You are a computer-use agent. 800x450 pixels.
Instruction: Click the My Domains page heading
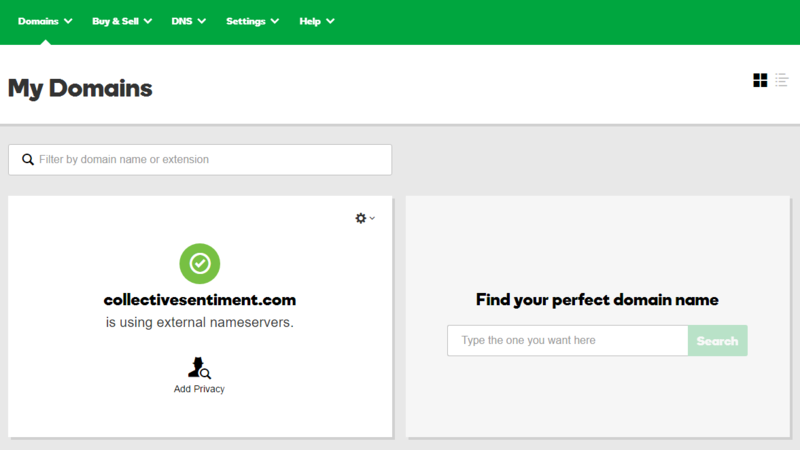(x=80, y=88)
